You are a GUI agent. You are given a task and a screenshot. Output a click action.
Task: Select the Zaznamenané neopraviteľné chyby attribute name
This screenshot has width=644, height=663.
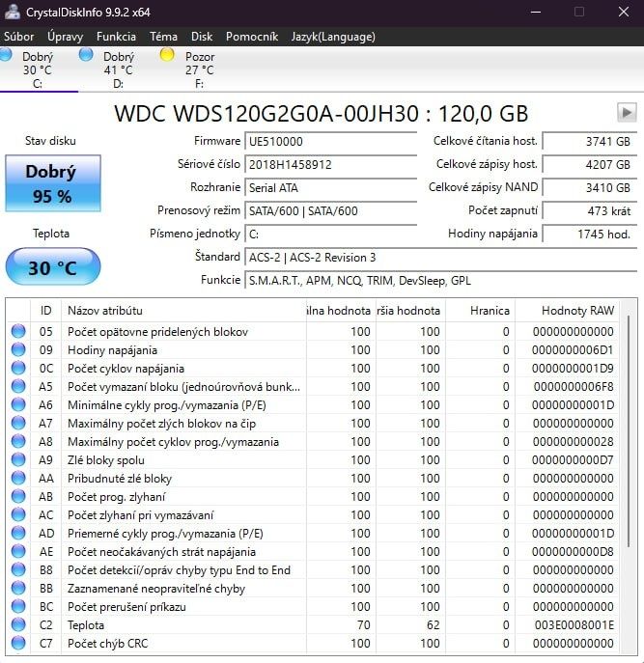[156, 589]
